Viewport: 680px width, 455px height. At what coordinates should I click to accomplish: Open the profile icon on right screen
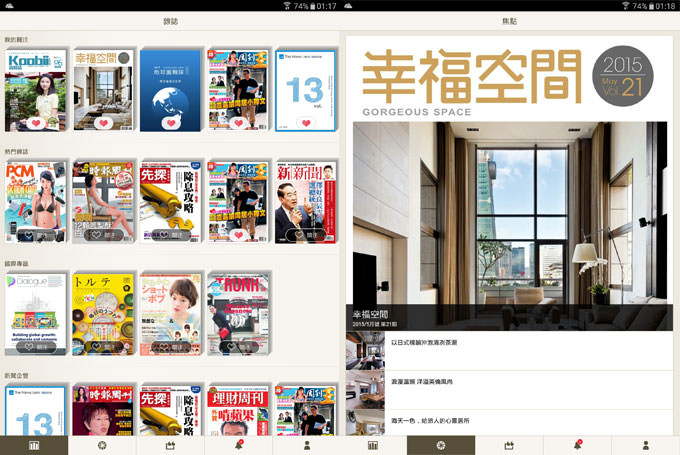point(646,445)
